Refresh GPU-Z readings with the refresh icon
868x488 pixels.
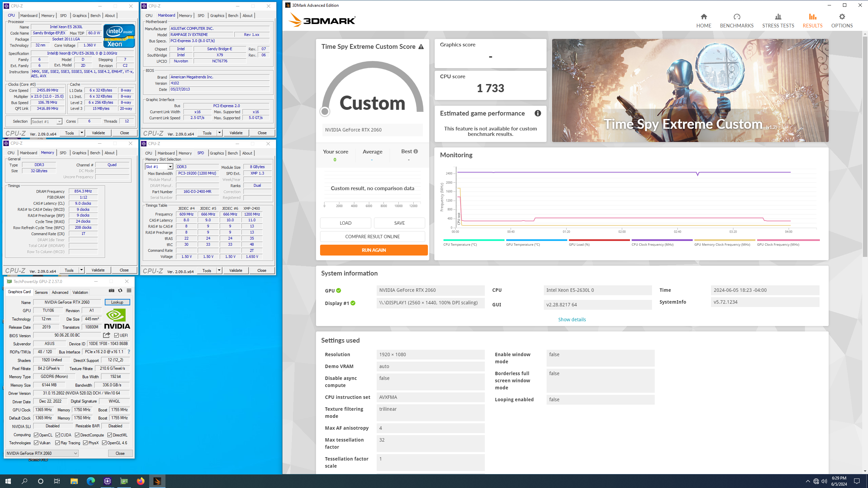coord(120,290)
